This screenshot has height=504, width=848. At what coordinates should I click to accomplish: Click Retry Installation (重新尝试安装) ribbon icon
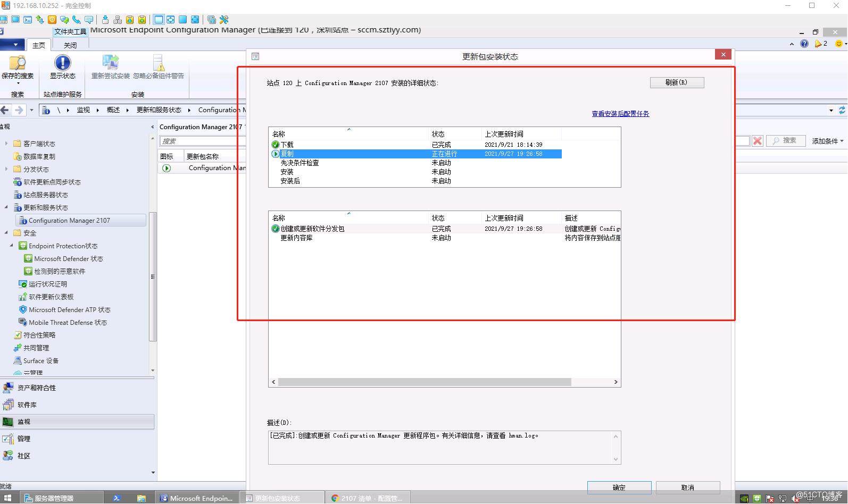[x=111, y=68]
